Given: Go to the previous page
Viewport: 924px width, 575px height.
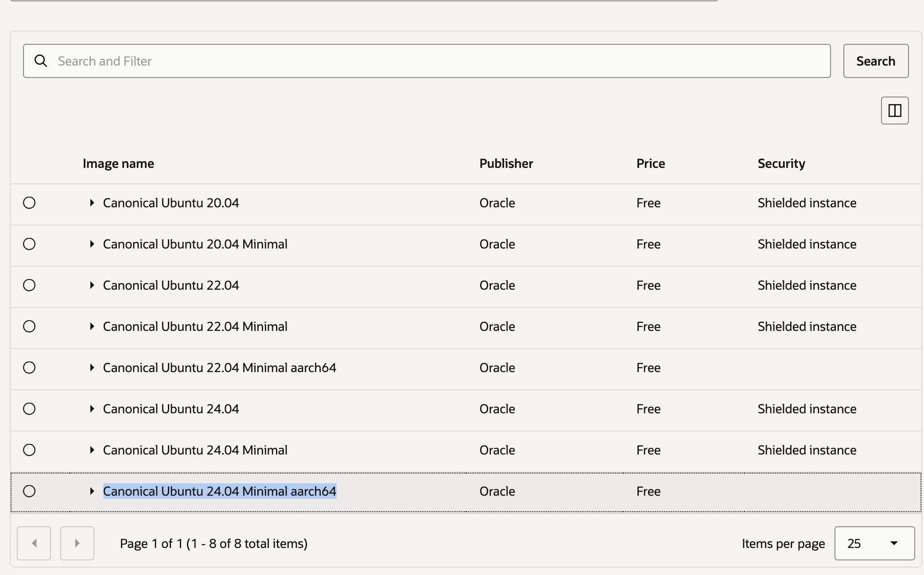Looking at the screenshot, I should [x=34, y=543].
